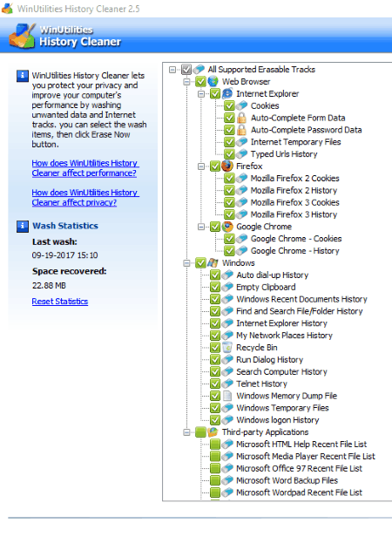
Task: Collapse the Third-party Applications tree node
Action: click(x=187, y=432)
